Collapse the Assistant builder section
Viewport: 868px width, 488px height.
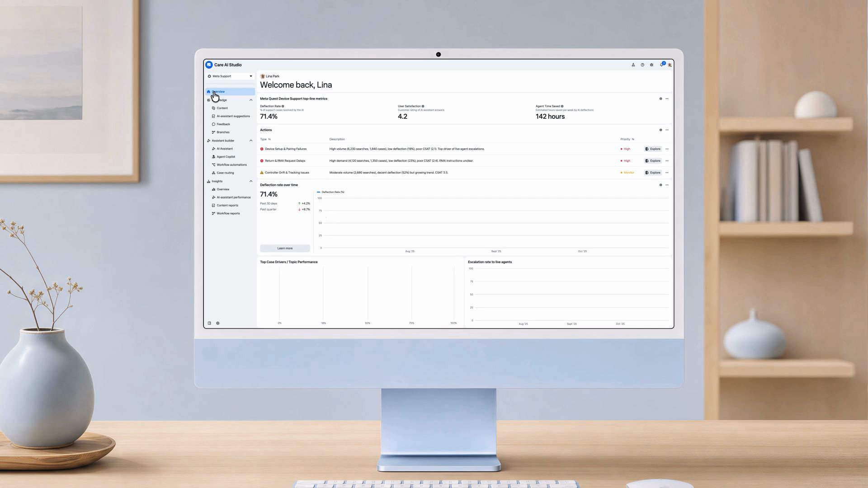point(251,141)
